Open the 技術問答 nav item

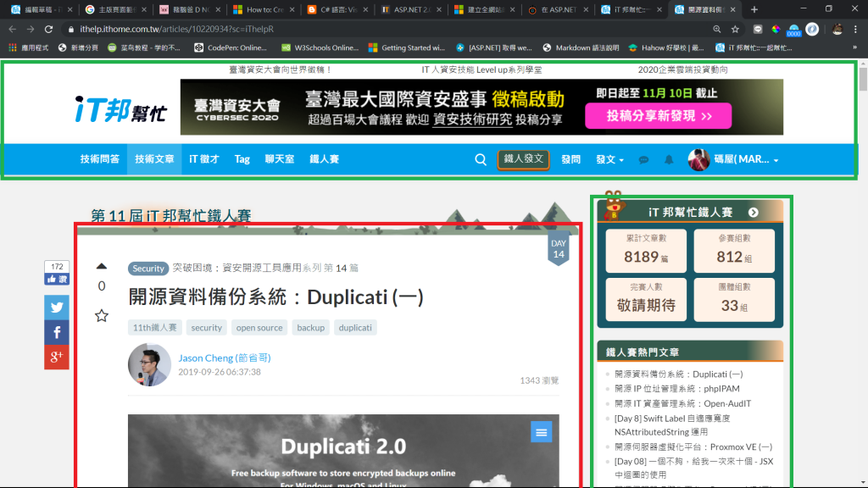[100, 159]
